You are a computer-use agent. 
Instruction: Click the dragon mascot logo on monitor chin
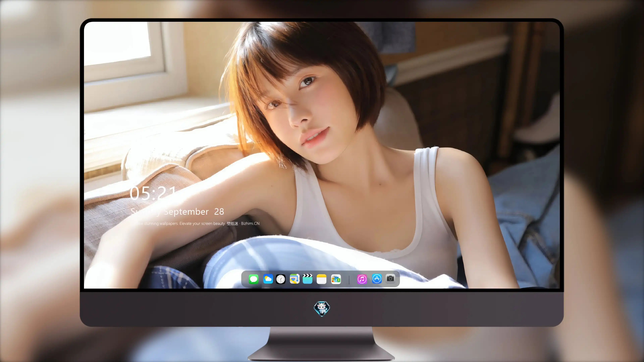[322, 309]
